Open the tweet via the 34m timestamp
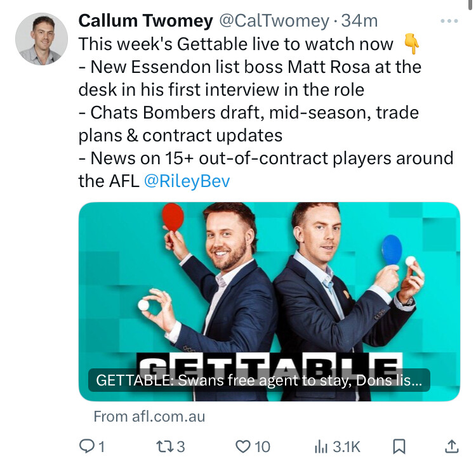 pos(359,21)
